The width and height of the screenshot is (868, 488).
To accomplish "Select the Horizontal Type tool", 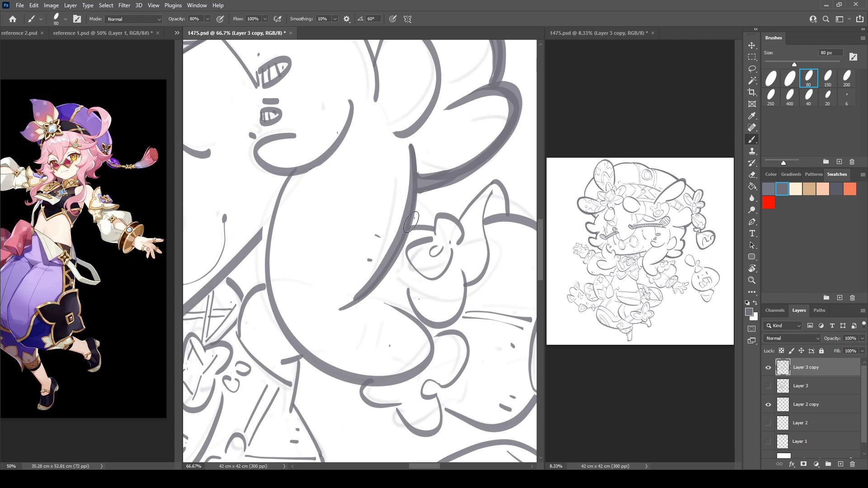I will 752,234.
